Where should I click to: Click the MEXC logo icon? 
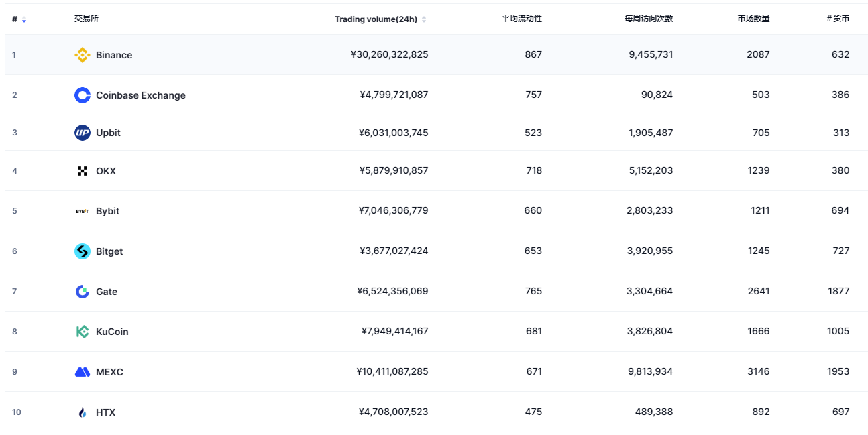click(x=83, y=372)
